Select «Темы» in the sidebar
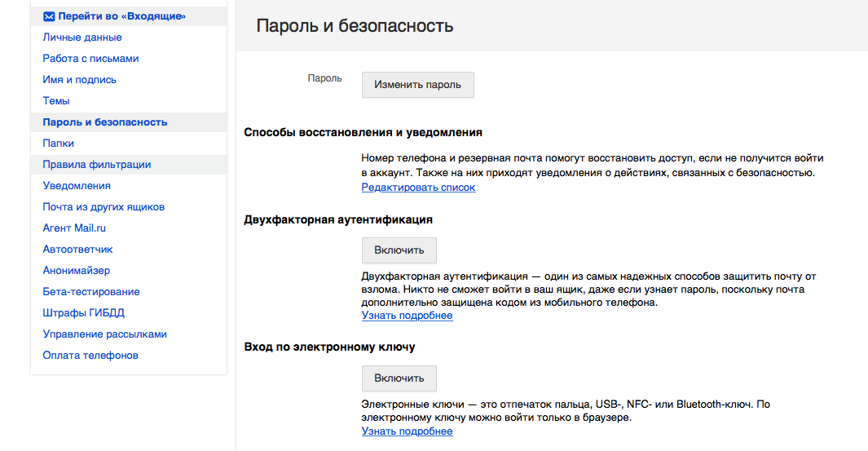 point(56,101)
